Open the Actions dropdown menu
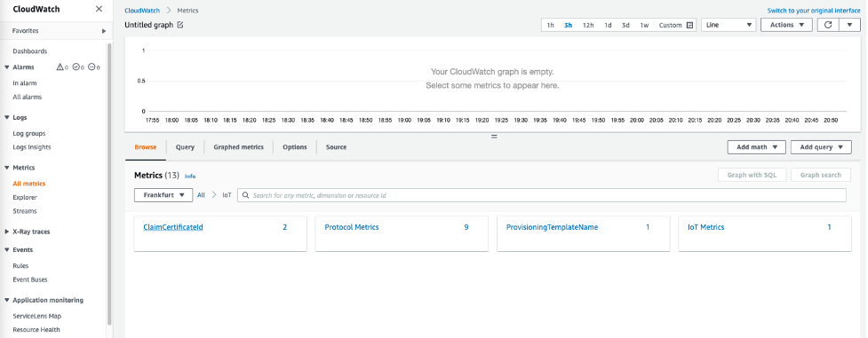868x338 pixels. [x=786, y=25]
